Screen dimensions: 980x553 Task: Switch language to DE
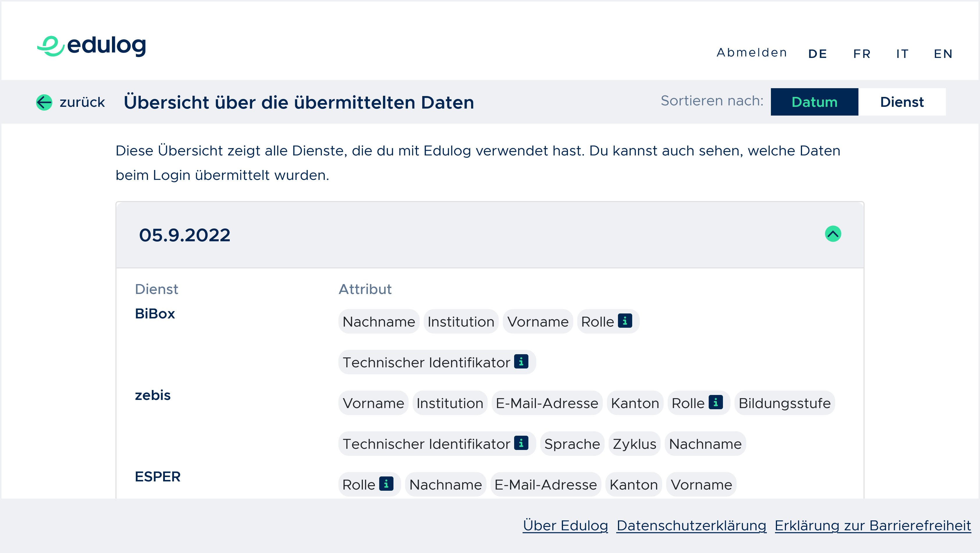coord(817,54)
